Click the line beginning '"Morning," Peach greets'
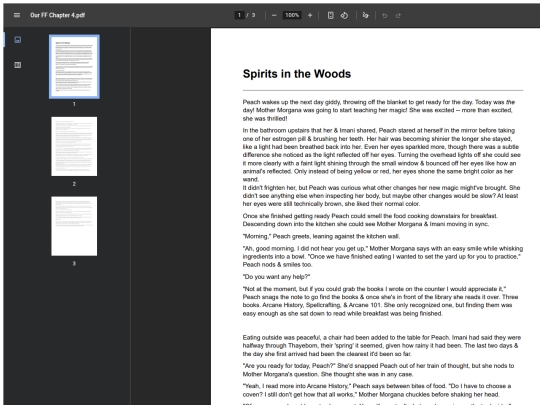The image size is (540, 405). pyautogui.click(x=321, y=236)
